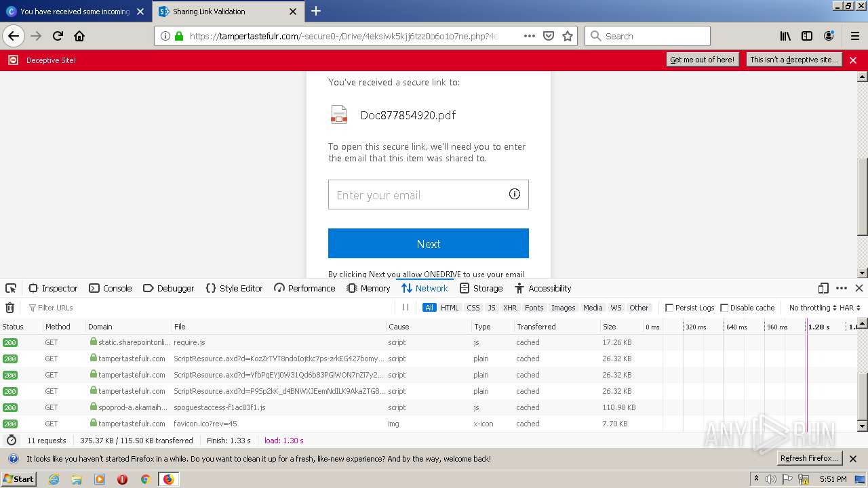Toggle responsive design mode icon

(823, 288)
